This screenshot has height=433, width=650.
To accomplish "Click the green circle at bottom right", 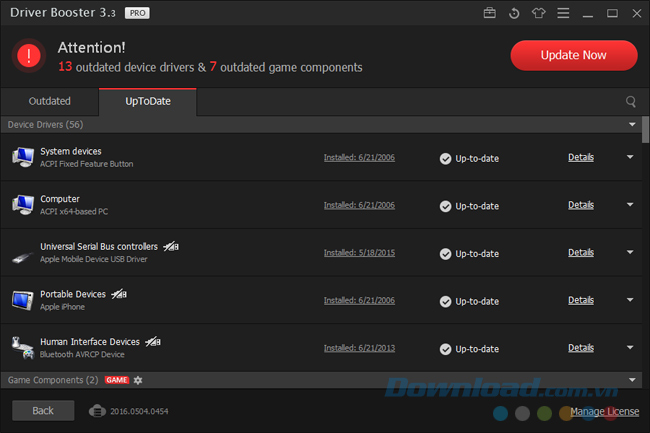I will (x=544, y=413).
